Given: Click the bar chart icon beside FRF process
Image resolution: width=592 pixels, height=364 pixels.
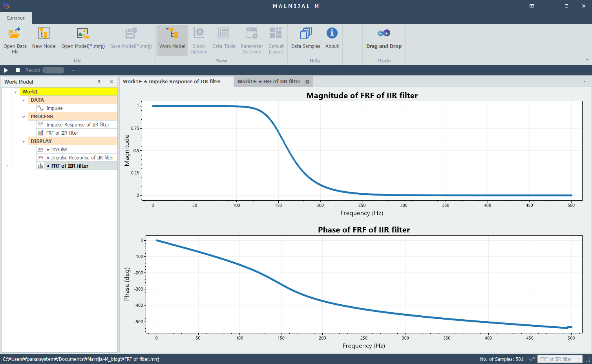Looking at the screenshot, I should (x=40, y=133).
